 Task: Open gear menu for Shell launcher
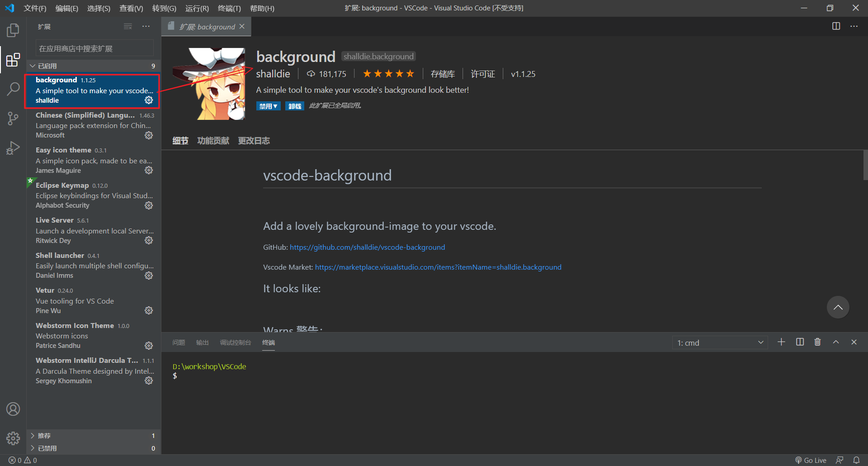[x=149, y=276]
